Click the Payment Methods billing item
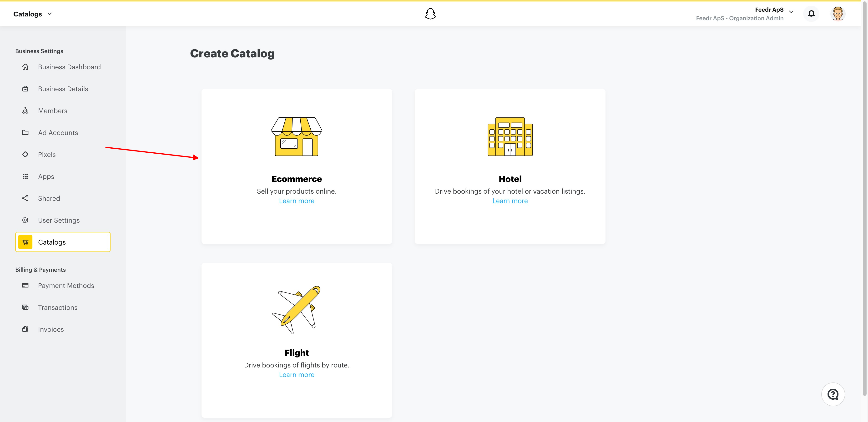This screenshot has height=422, width=868. coord(66,285)
